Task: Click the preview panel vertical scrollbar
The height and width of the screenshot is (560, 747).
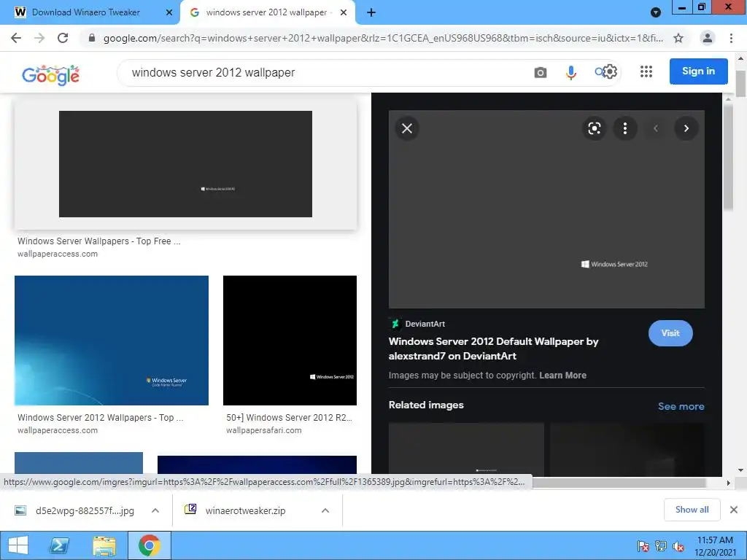Action: click(728, 157)
